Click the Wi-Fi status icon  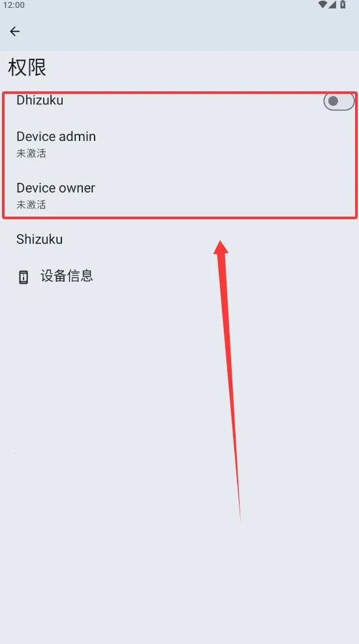click(322, 5)
